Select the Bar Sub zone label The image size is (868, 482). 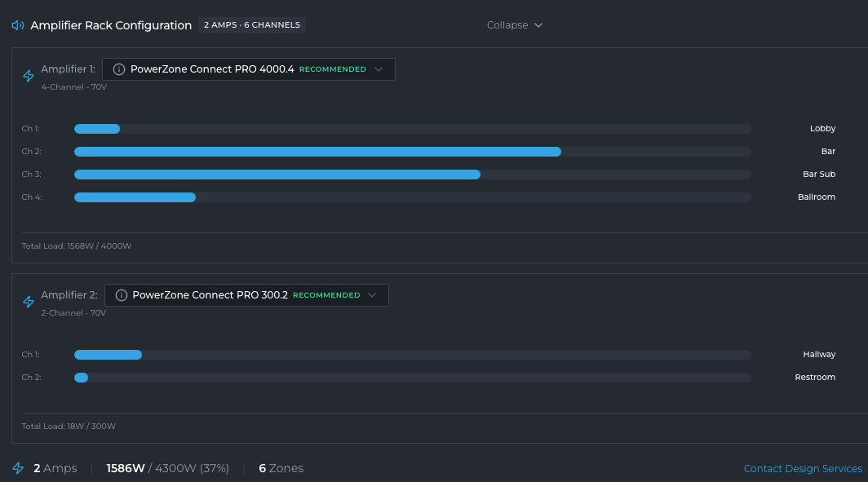pyautogui.click(x=819, y=174)
